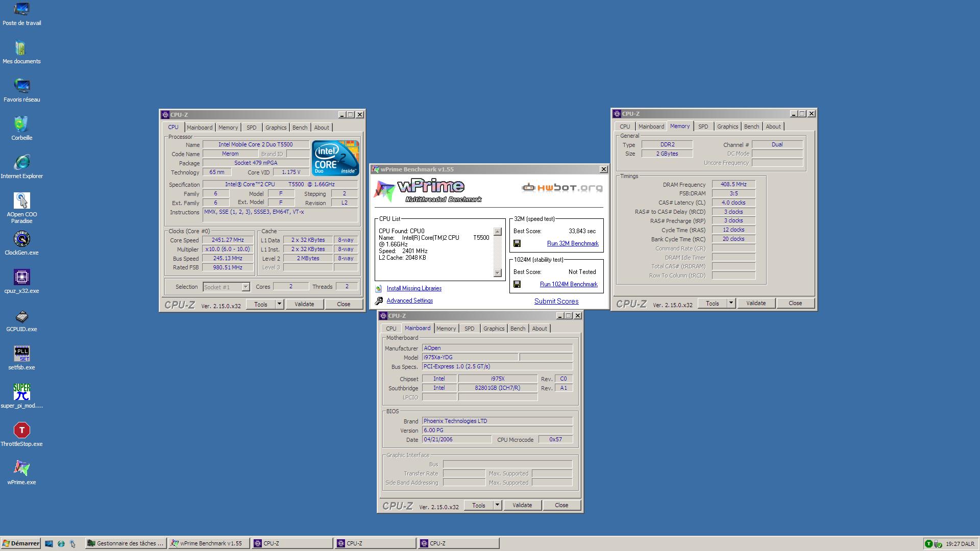Launch cpuz_x32.exe desktop icon
This screenshot has height=551, width=980.
pos(21,282)
